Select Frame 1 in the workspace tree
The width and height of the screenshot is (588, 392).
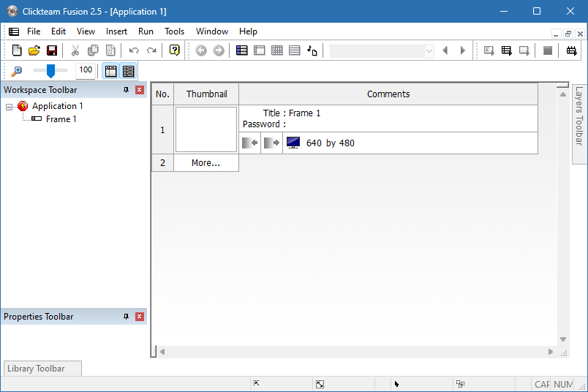coord(61,119)
